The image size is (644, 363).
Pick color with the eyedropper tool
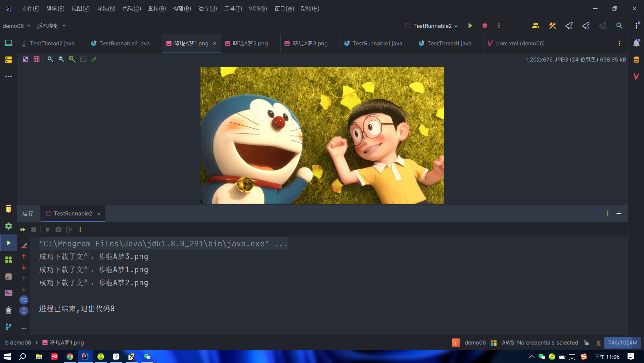94,59
